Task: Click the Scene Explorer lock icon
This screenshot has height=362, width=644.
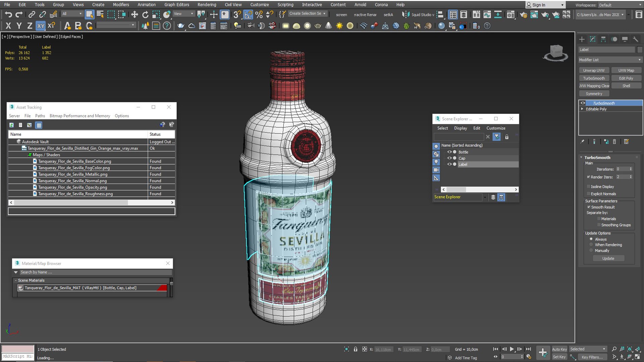Action: coord(507,137)
